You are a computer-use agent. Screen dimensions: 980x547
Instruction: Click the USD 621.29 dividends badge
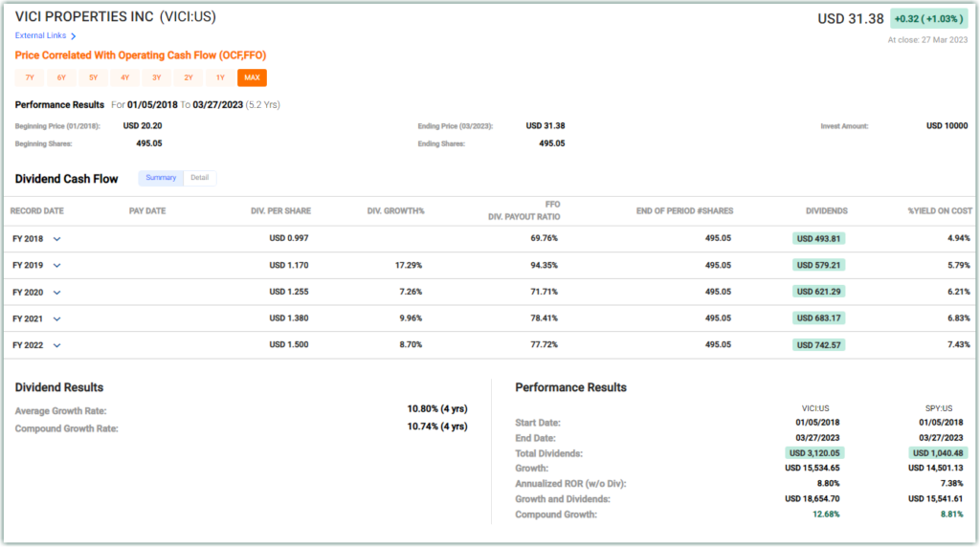[x=819, y=292]
